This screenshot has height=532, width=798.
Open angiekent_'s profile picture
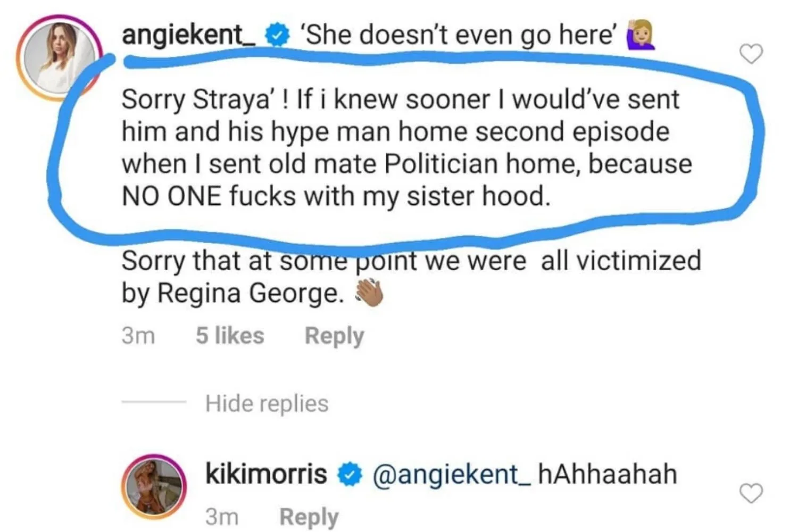(x=59, y=48)
